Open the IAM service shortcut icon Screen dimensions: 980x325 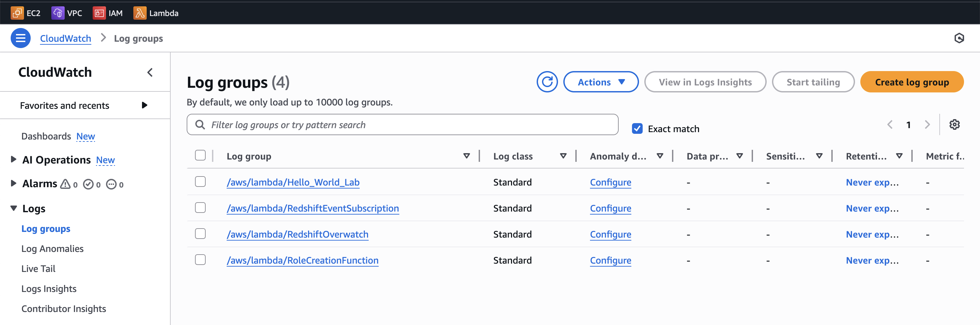99,13
